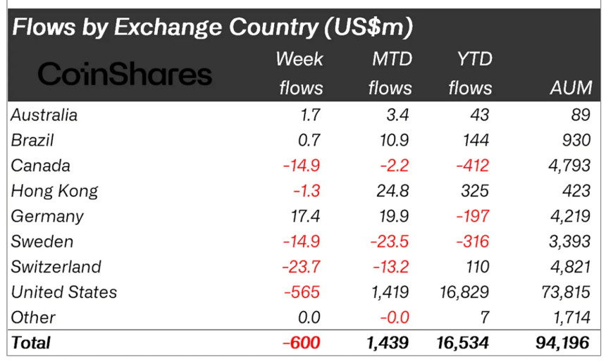Select the Brazil row label
The image size is (606, 364).
click(32, 140)
